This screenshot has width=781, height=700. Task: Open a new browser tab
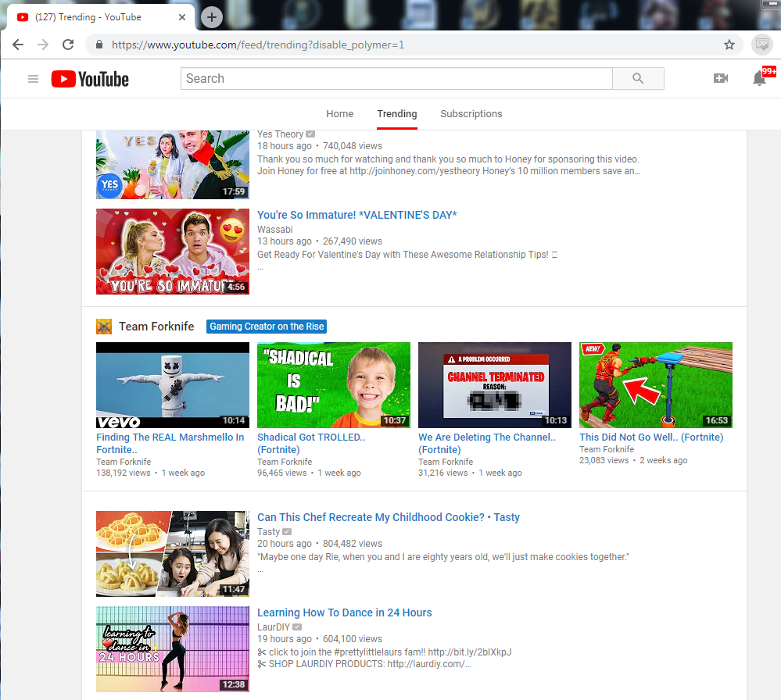coord(211,16)
